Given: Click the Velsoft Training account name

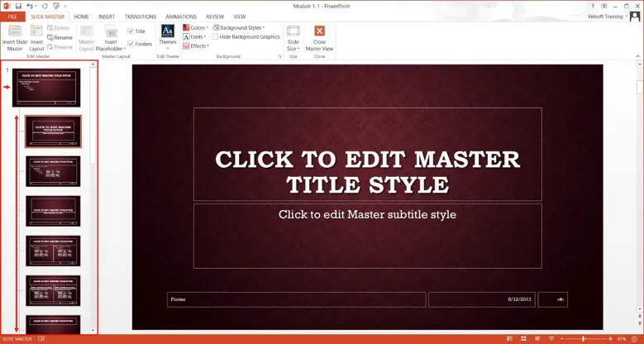Looking at the screenshot, I should [605, 17].
